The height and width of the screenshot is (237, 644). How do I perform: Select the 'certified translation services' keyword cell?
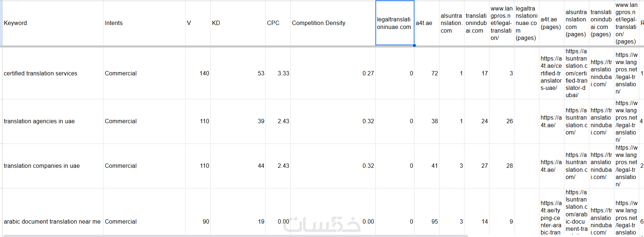pyautogui.click(x=53, y=73)
